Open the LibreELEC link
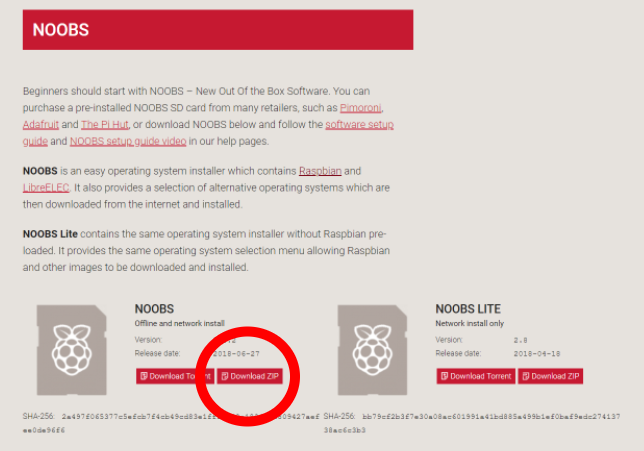 (46, 188)
